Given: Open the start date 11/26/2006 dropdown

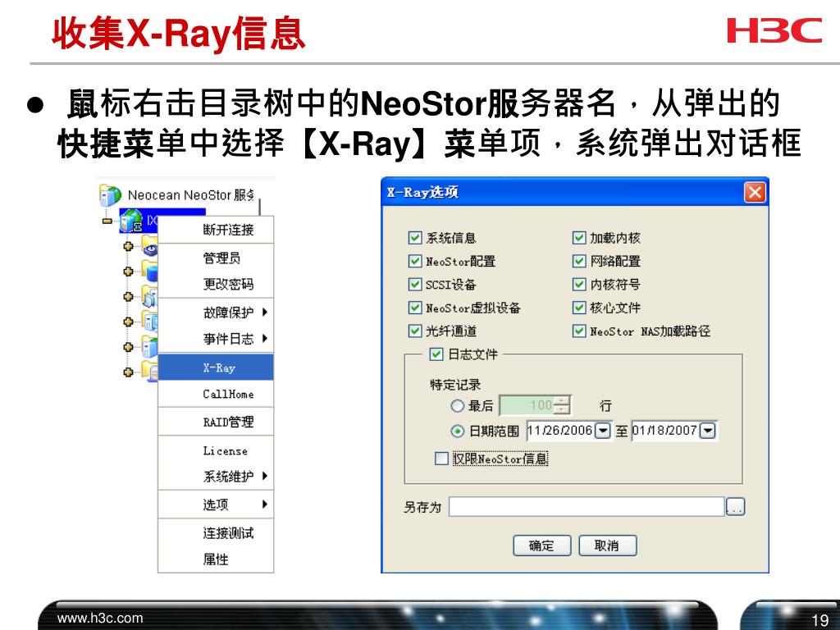Looking at the screenshot, I should click(x=603, y=430).
